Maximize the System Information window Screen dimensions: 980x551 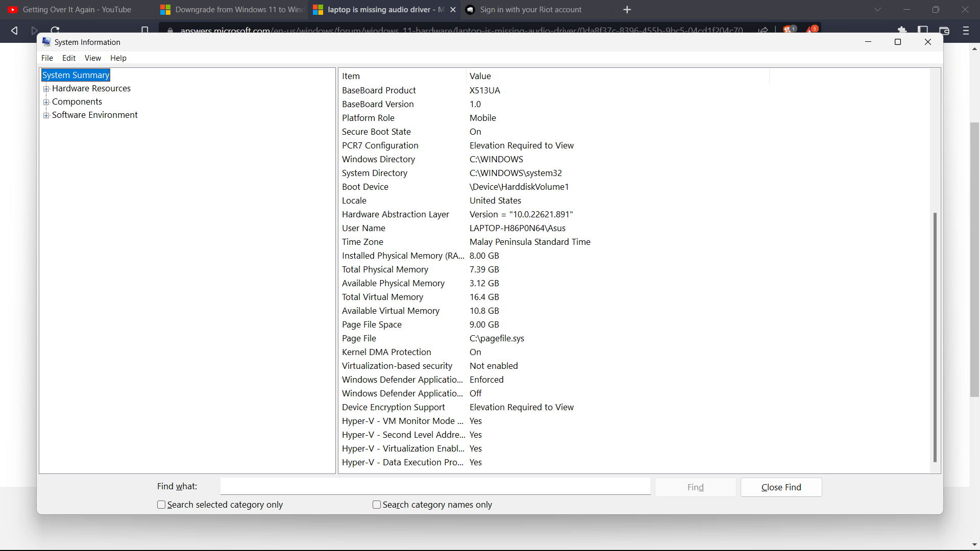tap(898, 42)
